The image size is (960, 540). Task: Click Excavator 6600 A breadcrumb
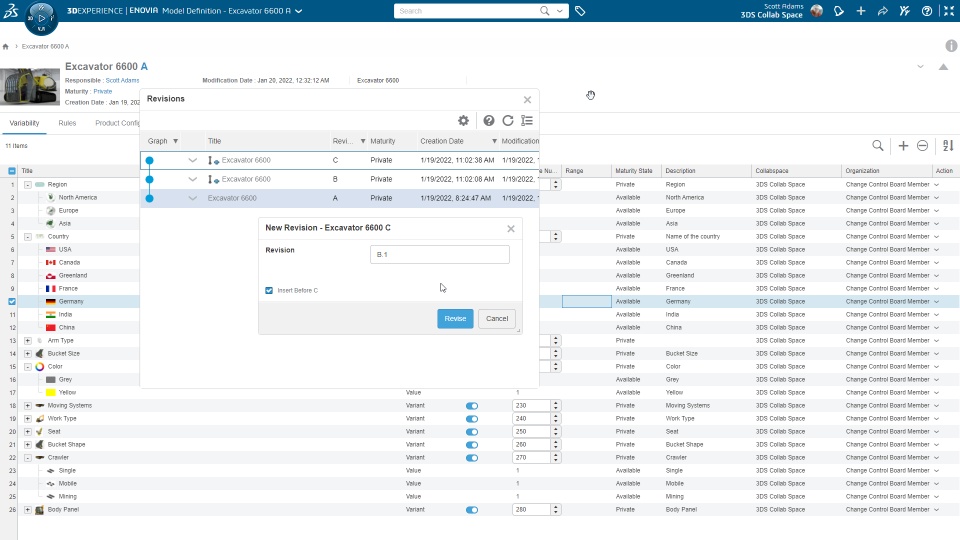[45, 47]
